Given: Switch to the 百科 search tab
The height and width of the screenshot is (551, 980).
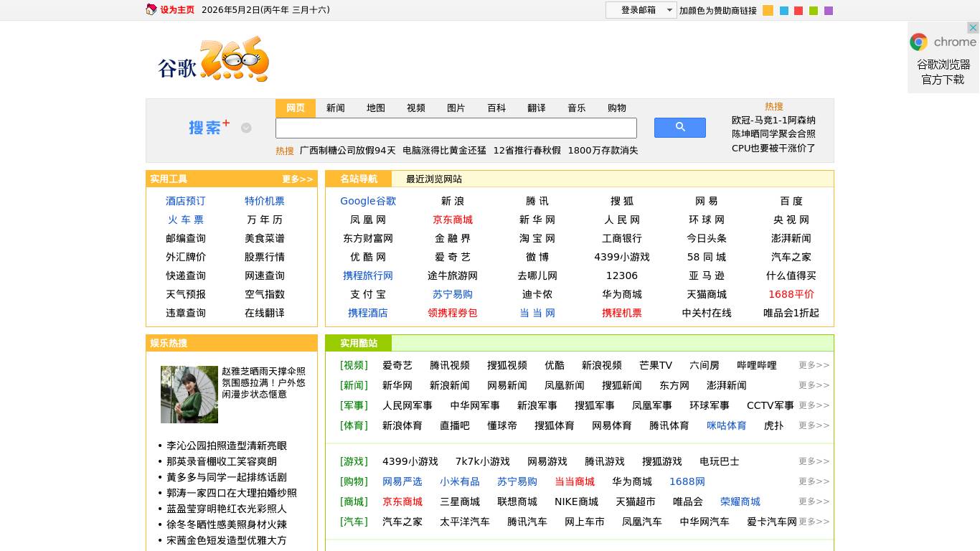Looking at the screenshot, I should click(496, 108).
